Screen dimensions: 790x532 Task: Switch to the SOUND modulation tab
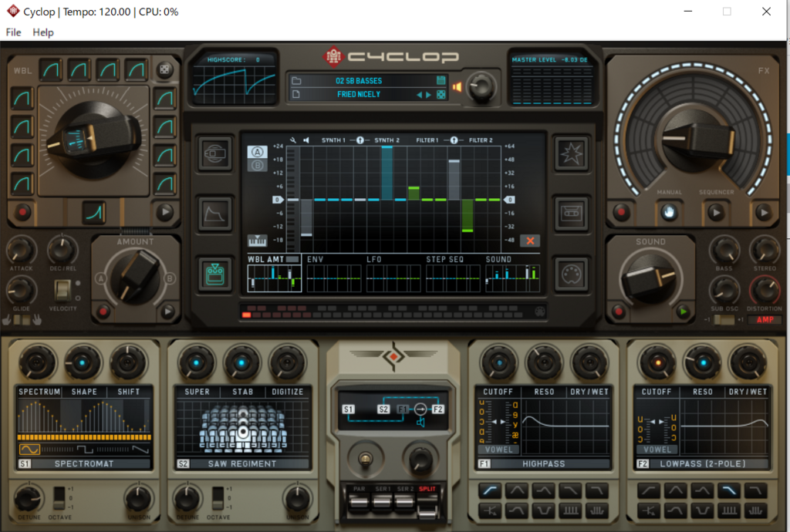(x=512, y=273)
